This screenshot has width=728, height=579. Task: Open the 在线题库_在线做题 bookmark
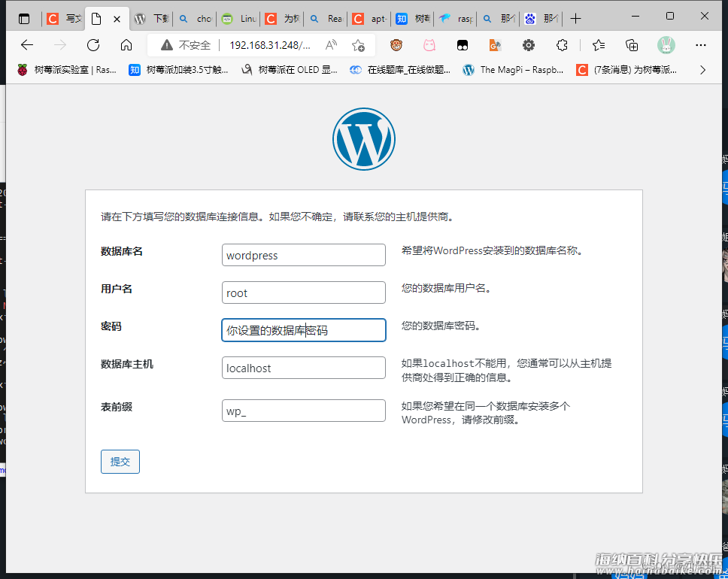400,70
